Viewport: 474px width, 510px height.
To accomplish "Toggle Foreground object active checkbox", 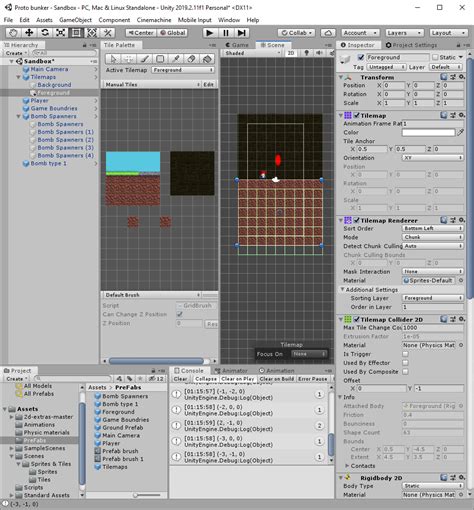I will point(360,57).
